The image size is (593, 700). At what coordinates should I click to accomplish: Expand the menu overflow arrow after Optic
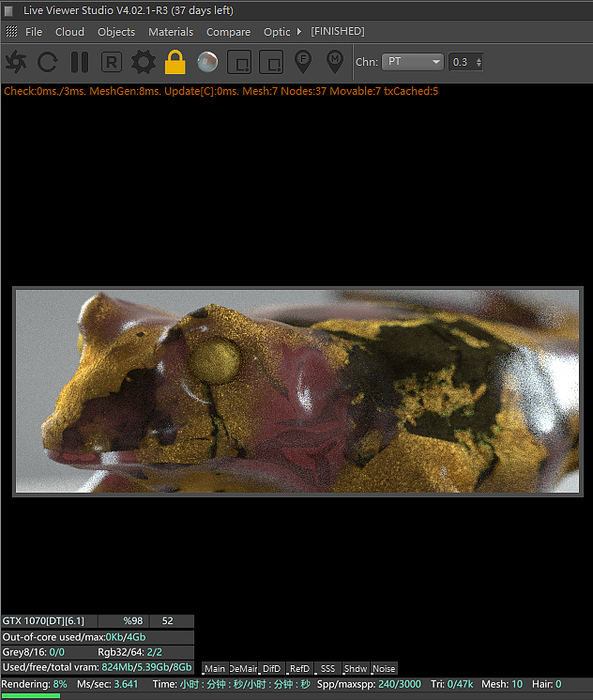click(x=299, y=31)
